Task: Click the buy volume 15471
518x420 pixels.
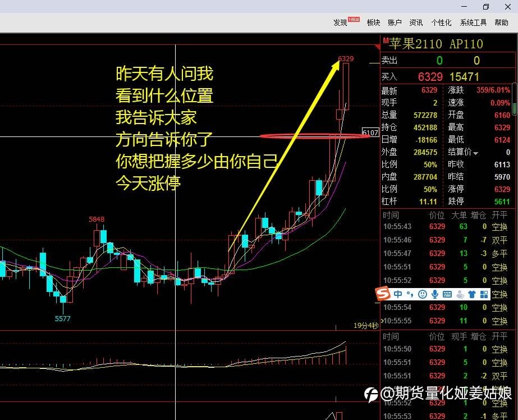Action: 464,77
